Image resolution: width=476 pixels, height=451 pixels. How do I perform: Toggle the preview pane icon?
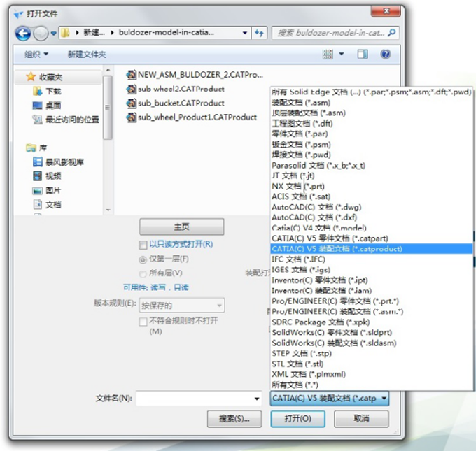(x=364, y=54)
